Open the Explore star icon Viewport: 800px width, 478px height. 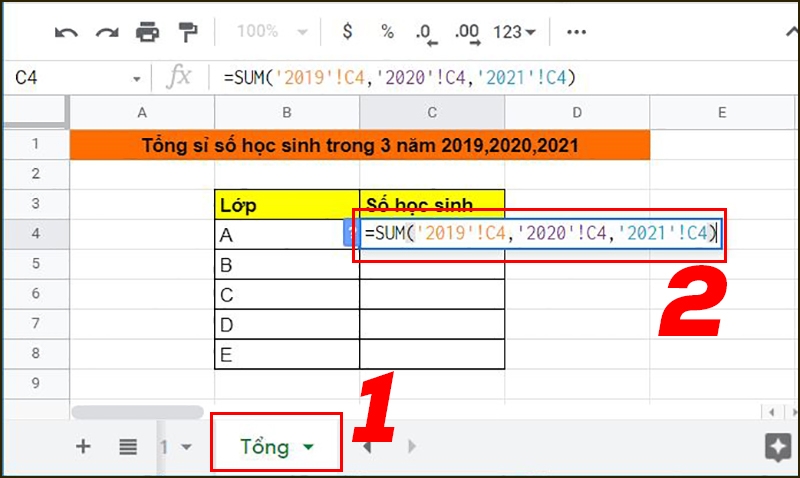(x=778, y=447)
